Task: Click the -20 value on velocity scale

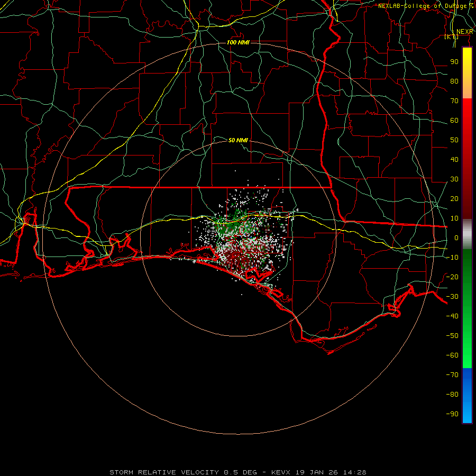Action: (x=452, y=277)
